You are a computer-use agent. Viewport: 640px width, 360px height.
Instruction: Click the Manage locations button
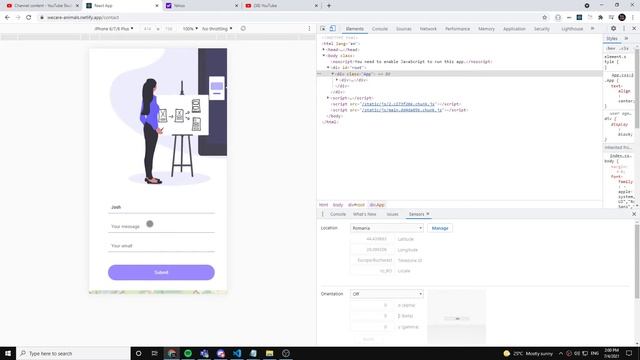tap(440, 228)
